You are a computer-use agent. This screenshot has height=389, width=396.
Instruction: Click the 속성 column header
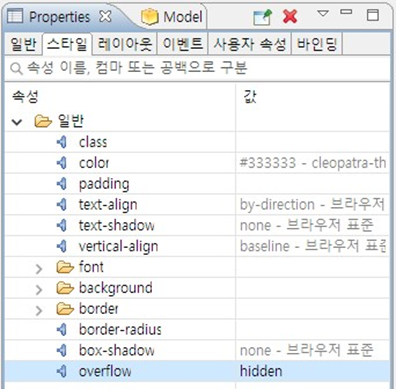tap(25, 97)
